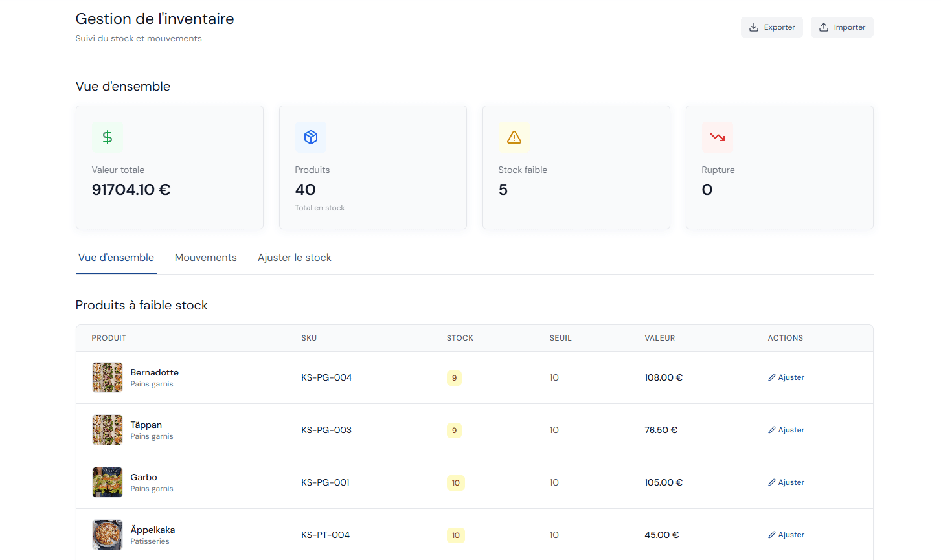This screenshot has height=560, width=941.
Task: Click the dollar sign Valeur totale icon
Action: tap(108, 137)
